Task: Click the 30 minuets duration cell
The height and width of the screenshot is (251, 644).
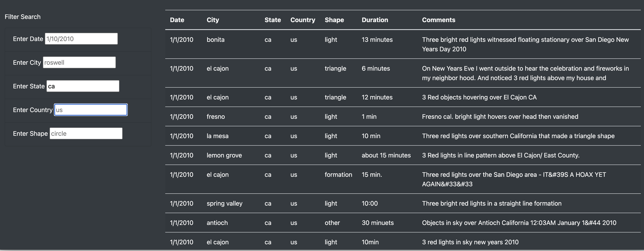Action: pyautogui.click(x=377, y=223)
